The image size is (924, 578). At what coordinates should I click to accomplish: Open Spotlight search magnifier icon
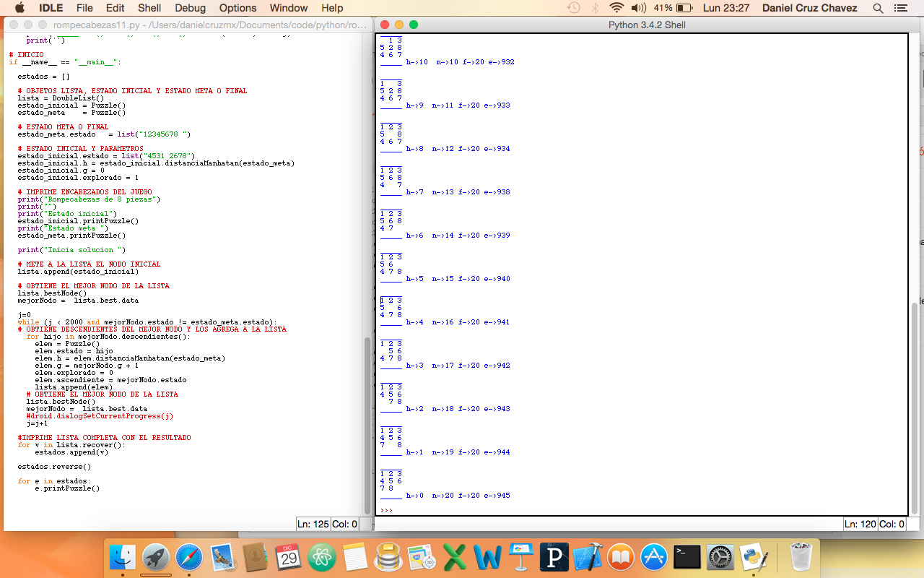tap(879, 8)
